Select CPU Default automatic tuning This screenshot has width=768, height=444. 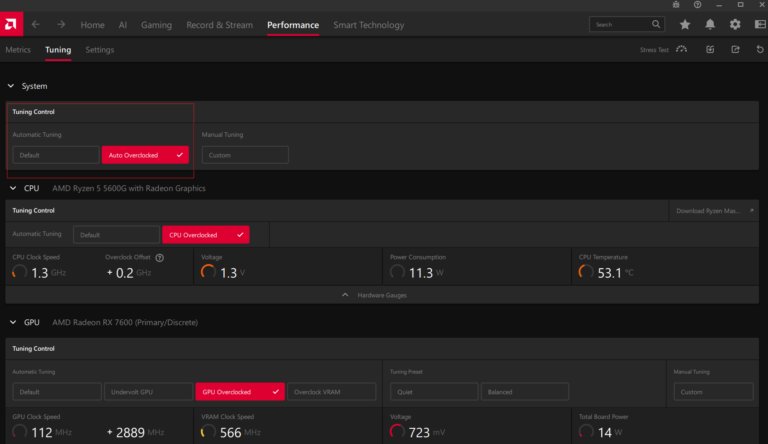116,235
